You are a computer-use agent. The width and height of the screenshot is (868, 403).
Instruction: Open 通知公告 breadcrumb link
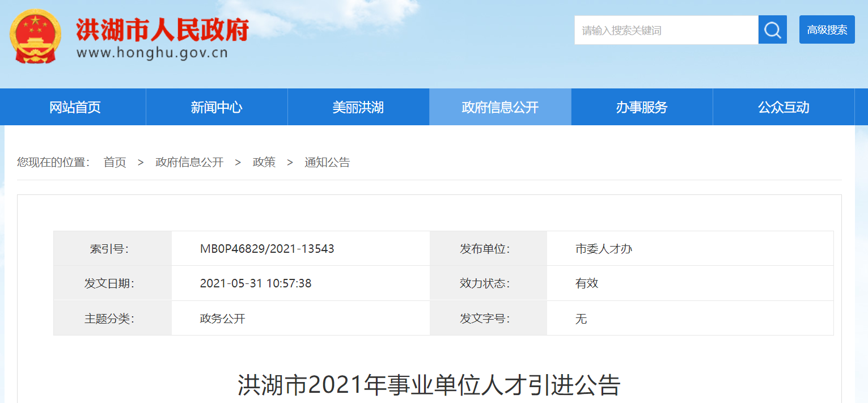(327, 163)
